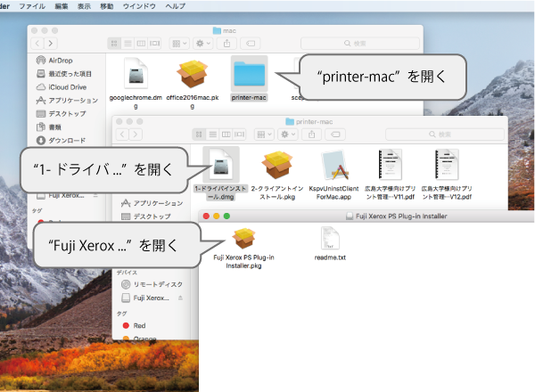Select アプリケーション in mac window sidebar
Screen dimensions: 535x392
click(x=67, y=100)
